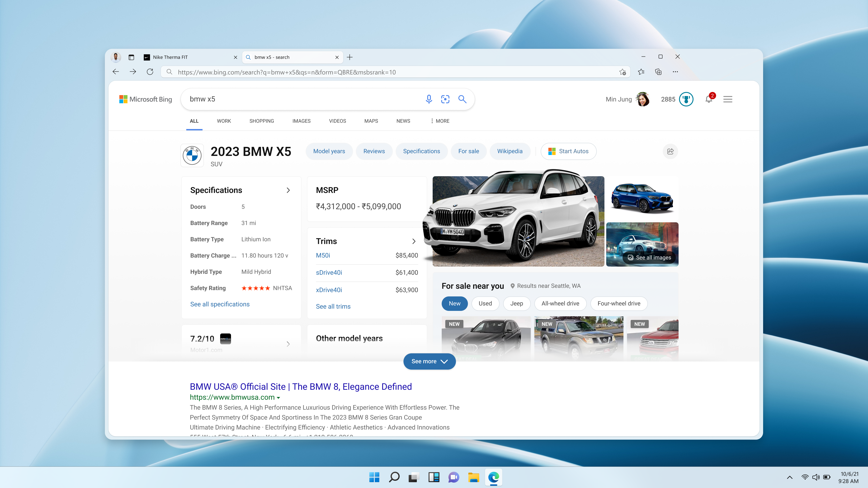Click Microsoft Edge taskbar icon

click(494, 477)
